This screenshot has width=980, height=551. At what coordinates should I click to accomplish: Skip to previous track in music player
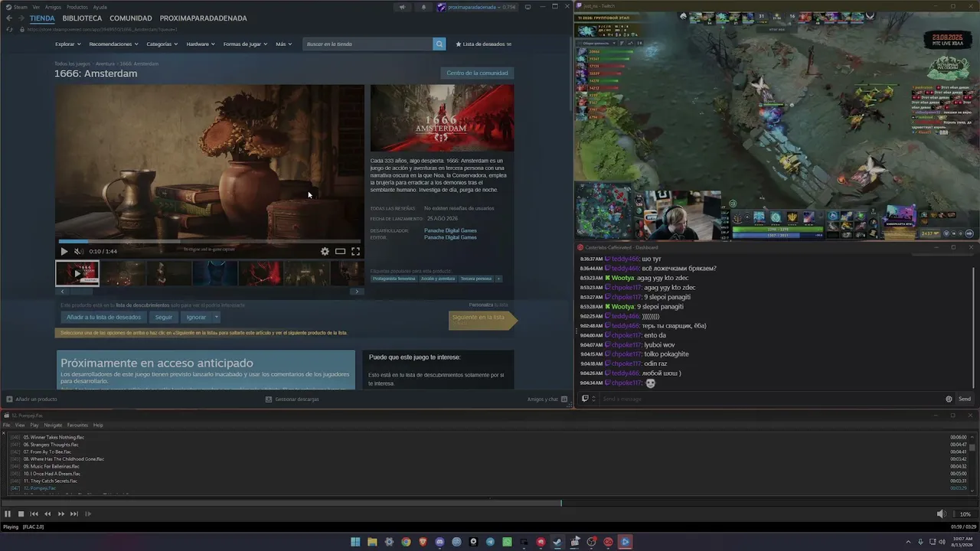point(34,514)
